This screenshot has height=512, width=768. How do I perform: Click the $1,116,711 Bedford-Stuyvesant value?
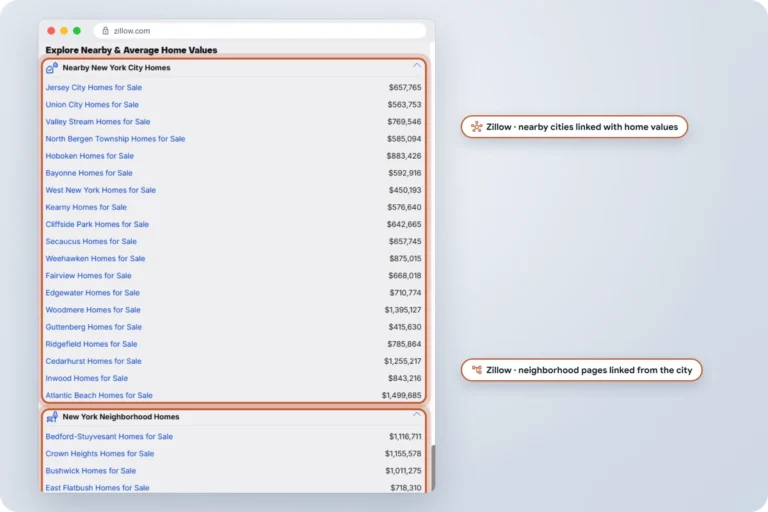pyautogui.click(x=406, y=437)
